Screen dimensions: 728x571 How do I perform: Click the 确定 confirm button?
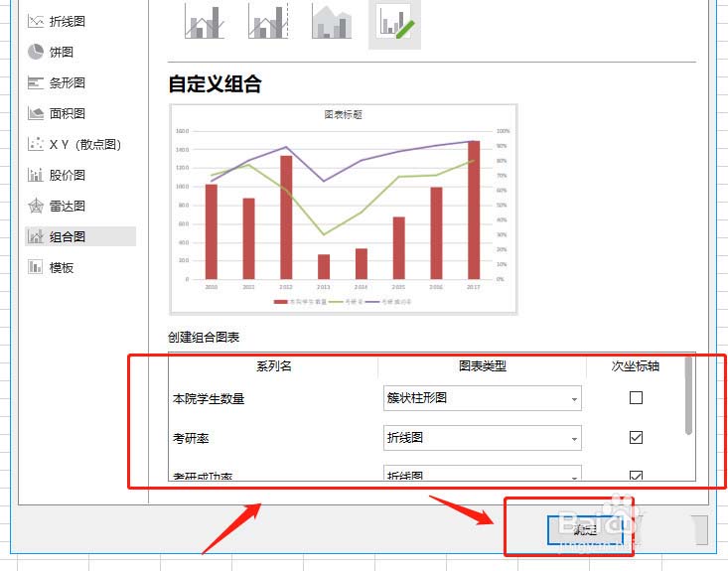585,529
